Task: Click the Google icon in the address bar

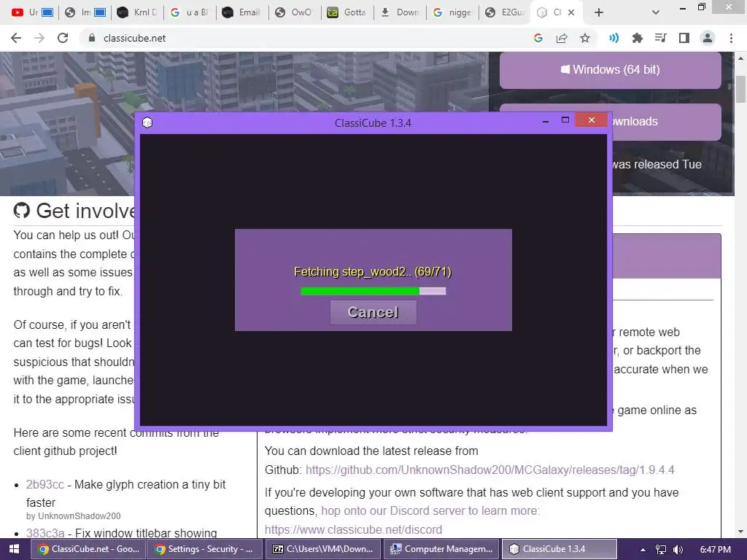Action: tap(538, 38)
